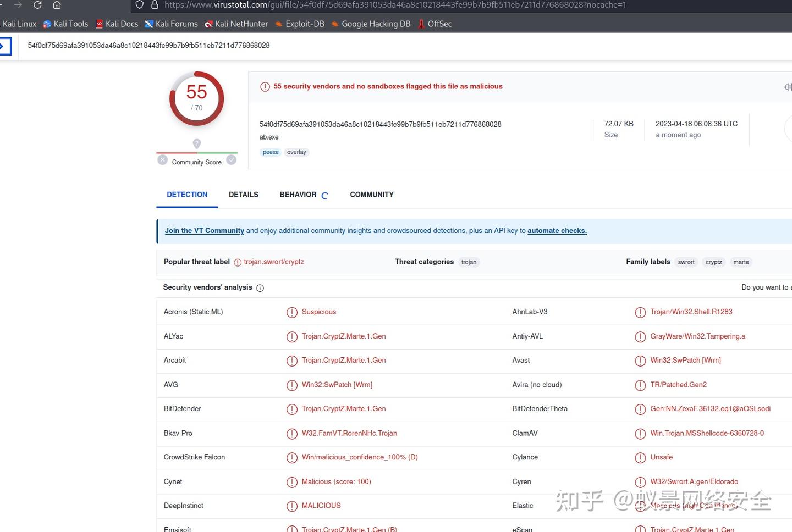Click the trojan.sworrt/cryptz threat label
The image size is (792, 532).
273,262
